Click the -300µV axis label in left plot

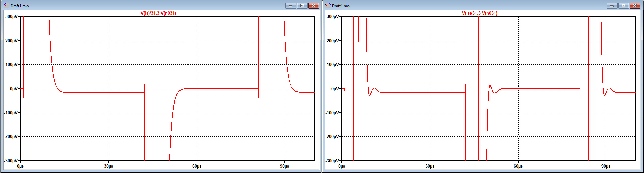point(11,161)
